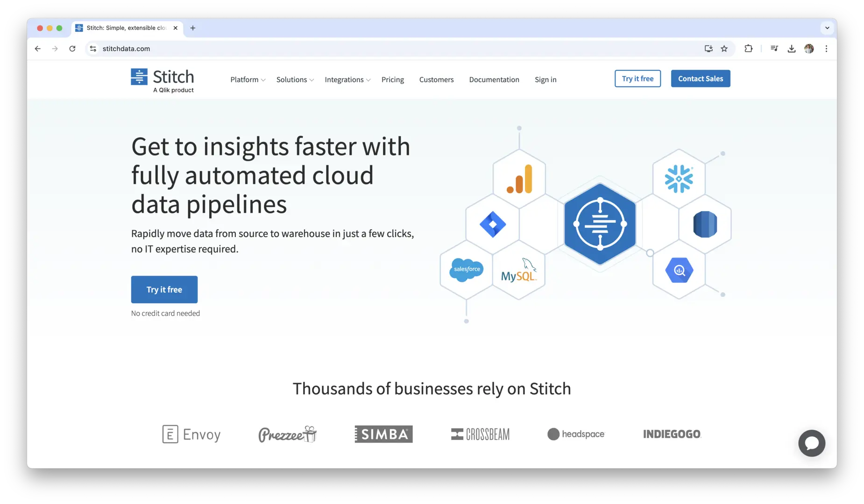Expand the Platform dropdown menu
Image resolution: width=864 pixels, height=504 pixels.
pos(248,80)
